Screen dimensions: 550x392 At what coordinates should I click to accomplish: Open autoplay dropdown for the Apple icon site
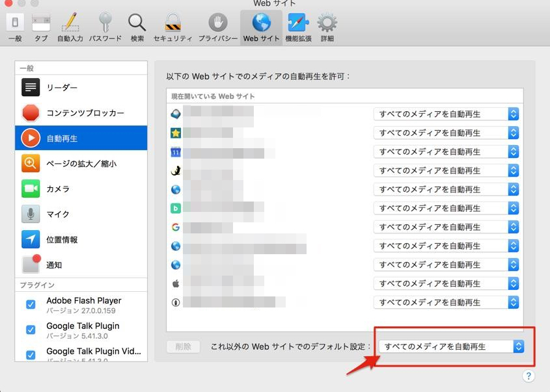point(446,283)
